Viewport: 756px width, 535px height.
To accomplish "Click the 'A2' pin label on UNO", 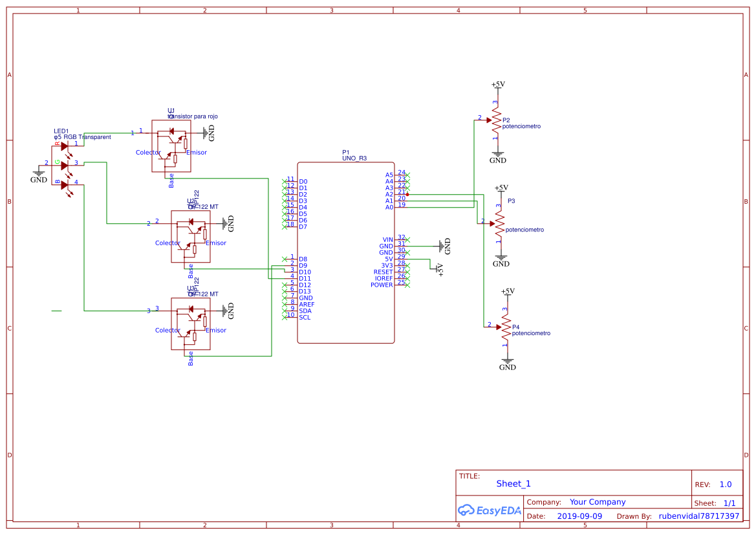I will [389, 195].
